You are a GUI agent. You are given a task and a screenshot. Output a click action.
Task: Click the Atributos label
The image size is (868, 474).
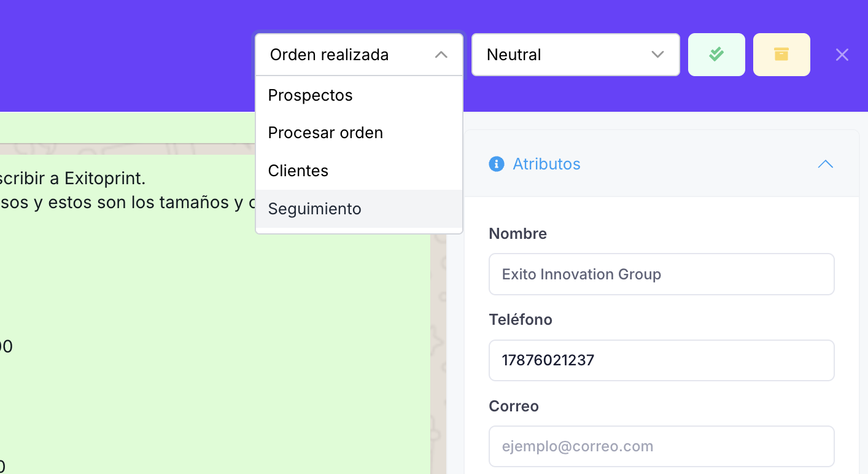(546, 164)
